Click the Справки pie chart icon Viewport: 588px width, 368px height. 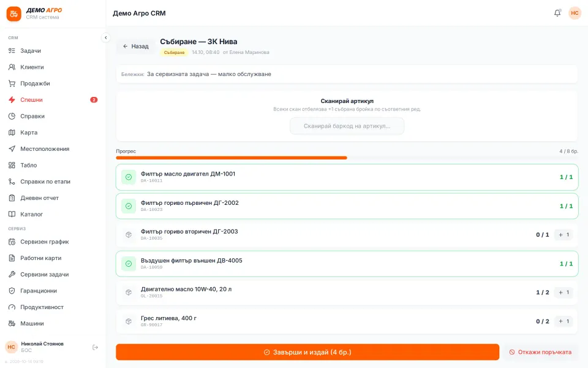12,116
